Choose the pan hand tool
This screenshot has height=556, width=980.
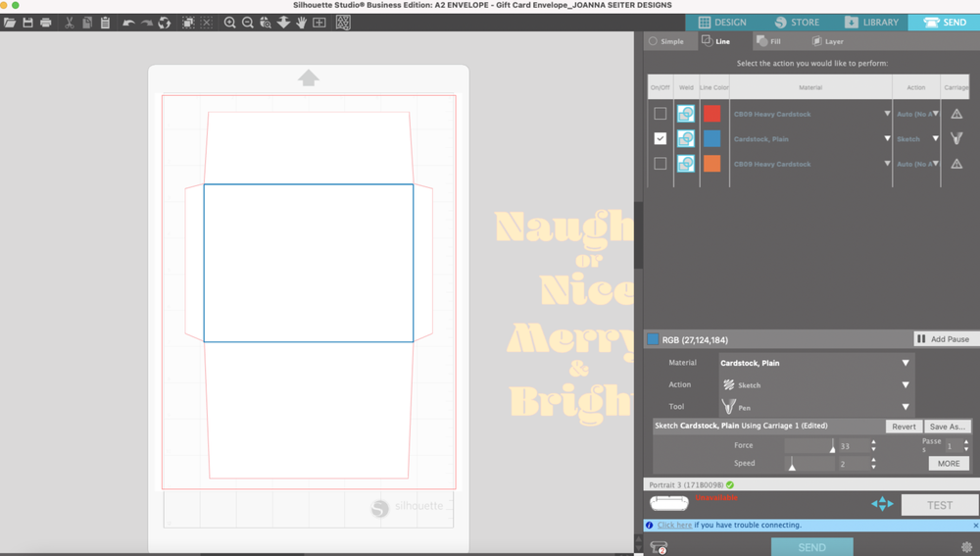coord(301,23)
